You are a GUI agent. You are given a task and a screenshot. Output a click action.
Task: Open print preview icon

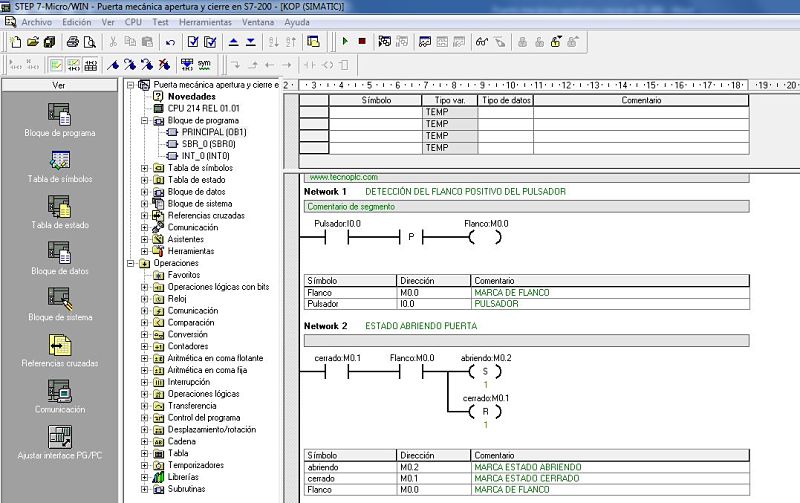click(x=90, y=42)
